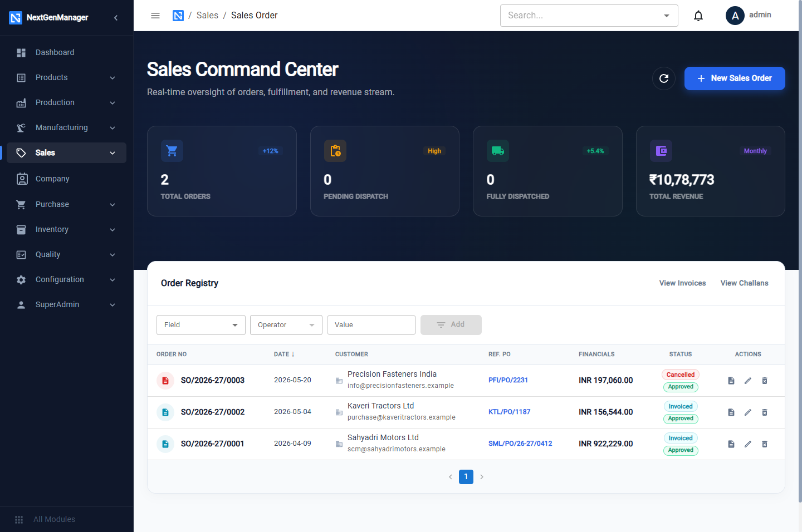
Task: Click the Sales breadcrumb link
Action: 207,16
